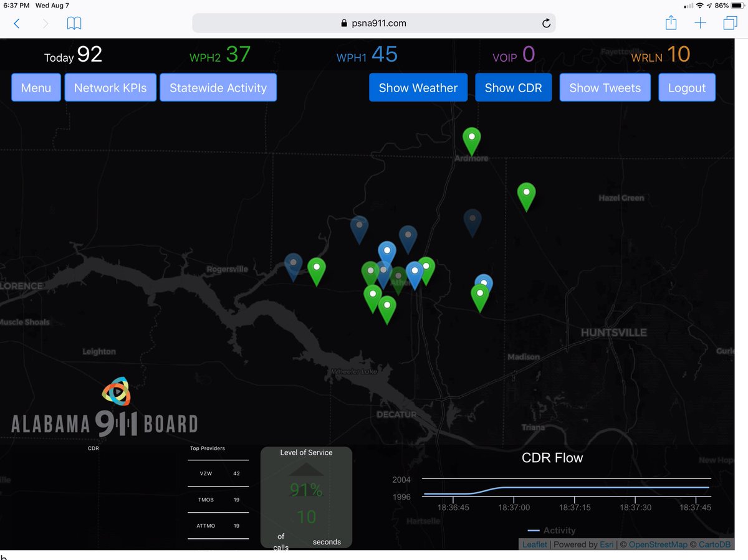The width and height of the screenshot is (748, 560).
Task: Open Statewide Activity
Action: [218, 88]
